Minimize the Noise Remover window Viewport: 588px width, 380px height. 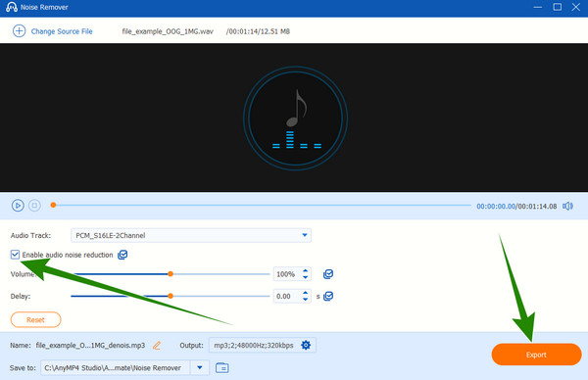538,7
